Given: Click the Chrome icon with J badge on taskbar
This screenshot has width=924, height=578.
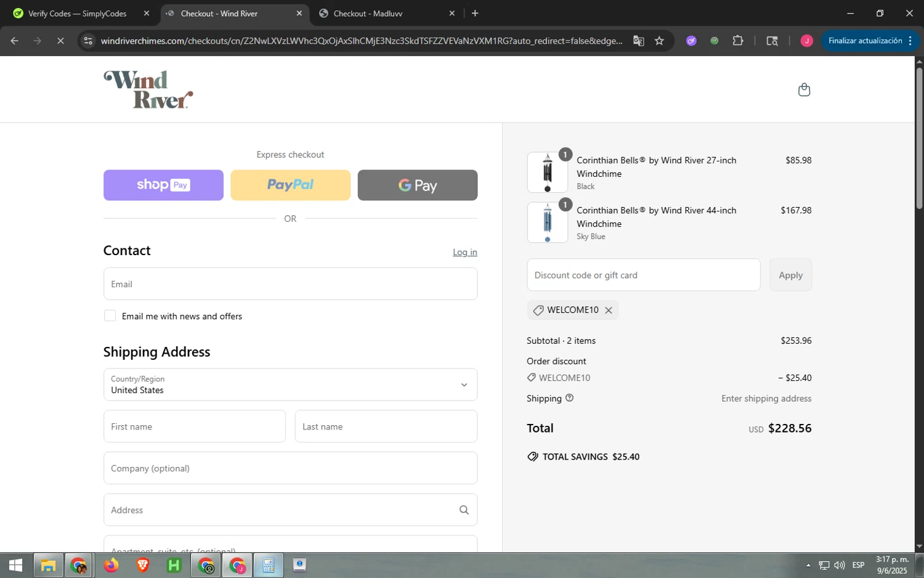Looking at the screenshot, I should click(237, 565).
